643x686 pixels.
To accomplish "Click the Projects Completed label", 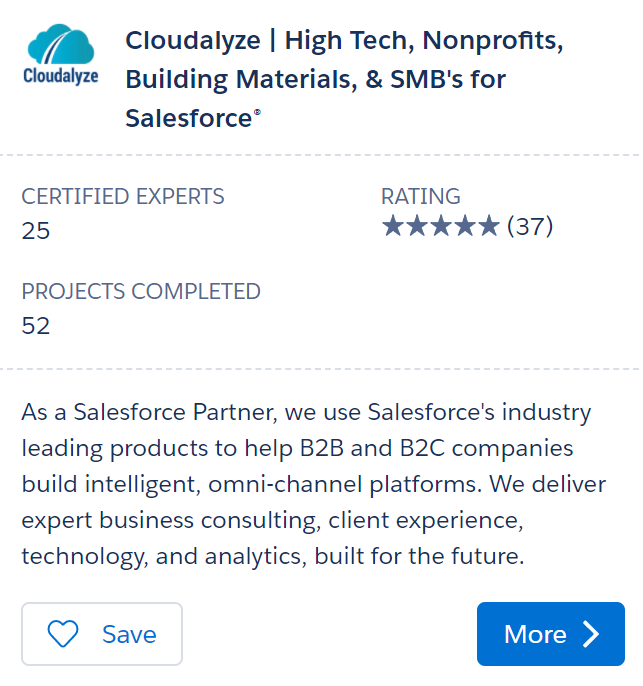I will tap(141, 291).
